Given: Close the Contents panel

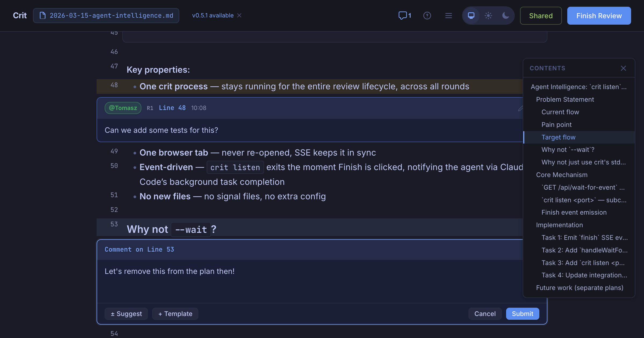Looking at the screenshot, I should point(623,68).
